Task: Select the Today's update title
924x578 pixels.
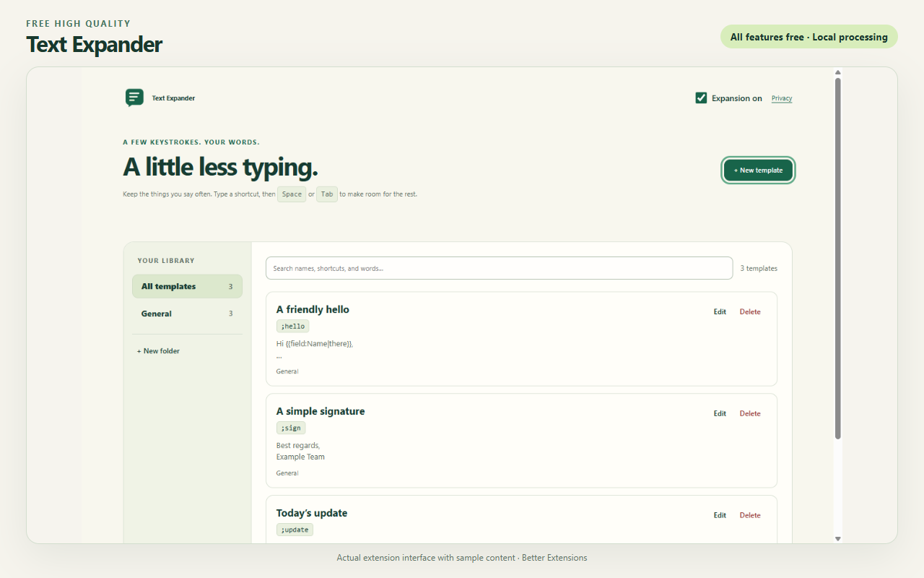Action: [312, 513]
